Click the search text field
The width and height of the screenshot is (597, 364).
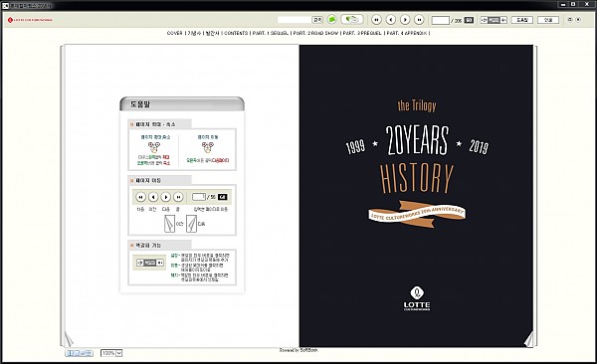294,20
